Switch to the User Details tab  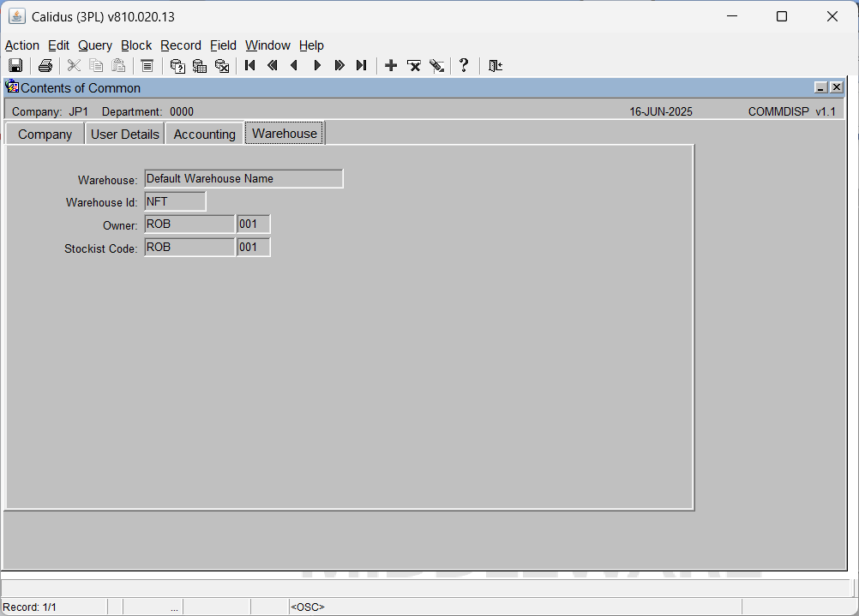click(x=125, y=135)
